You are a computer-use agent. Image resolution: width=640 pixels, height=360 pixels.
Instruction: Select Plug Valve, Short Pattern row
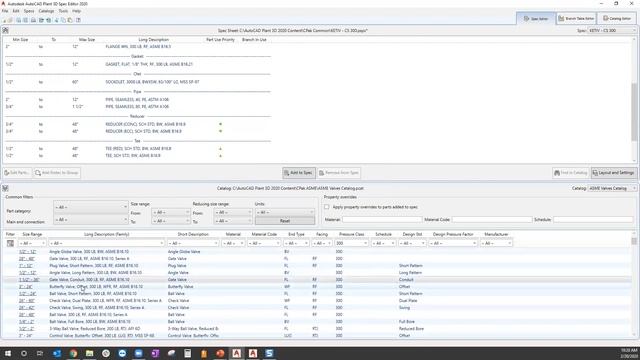(316, 266)
